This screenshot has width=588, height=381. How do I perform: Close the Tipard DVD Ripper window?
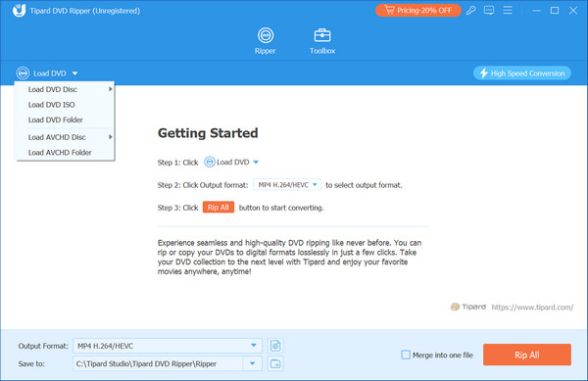(573, 11)
